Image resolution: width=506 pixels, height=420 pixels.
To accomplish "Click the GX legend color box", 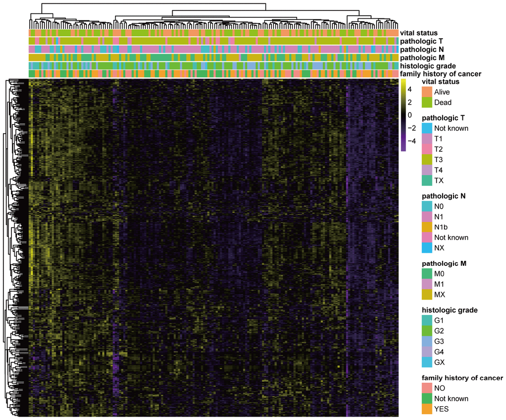I will click(x=427, y=362).
